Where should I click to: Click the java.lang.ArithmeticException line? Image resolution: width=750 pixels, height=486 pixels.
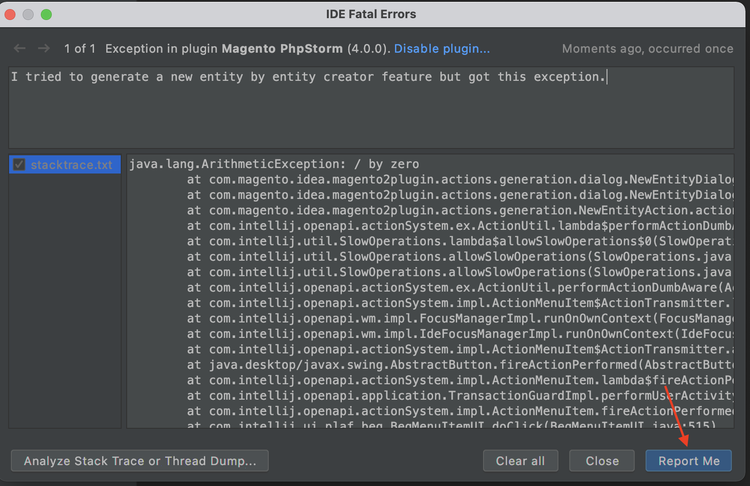coord(275,164)
